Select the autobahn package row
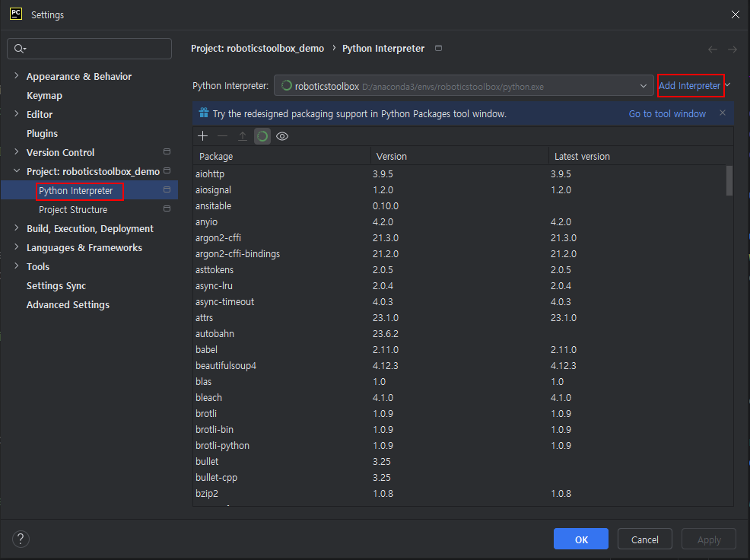The width and height of the screenshot is (750, 560). [459, 333]
